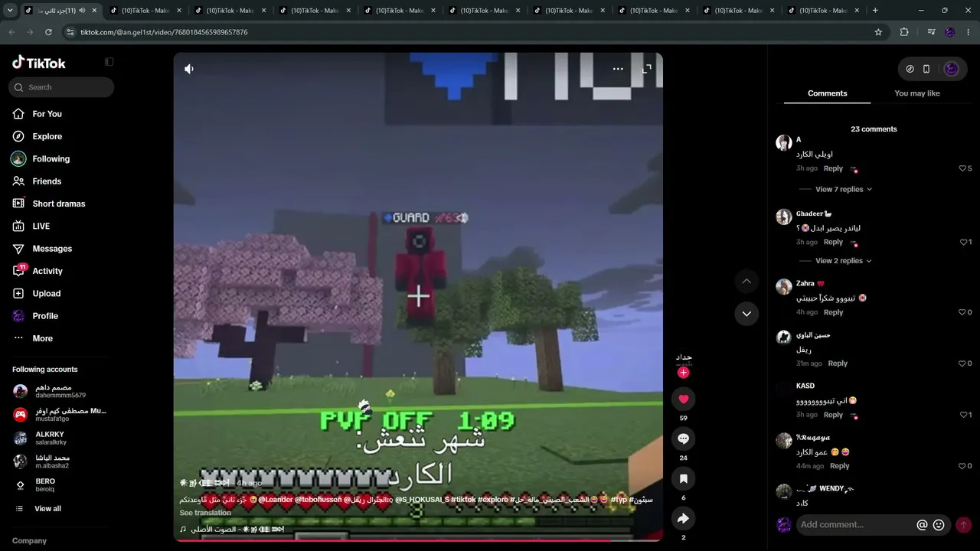
Task: Reply to KASD's comment
Action: point(833,415)
